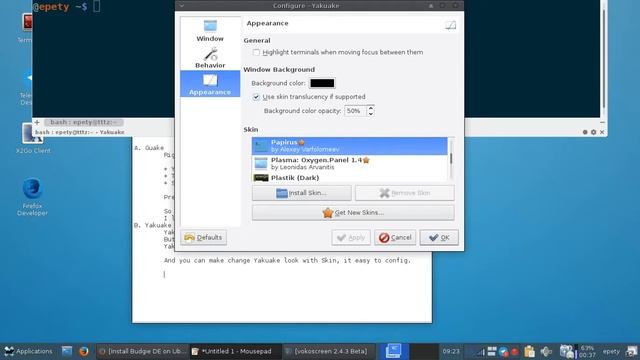
Task: Select the Papirus skin entry
Action: (x=350, y=146)
